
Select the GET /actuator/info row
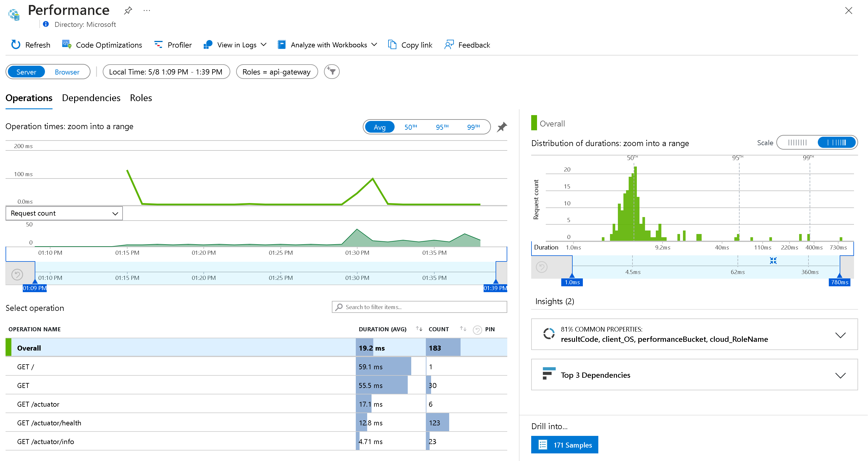(257, 441)
